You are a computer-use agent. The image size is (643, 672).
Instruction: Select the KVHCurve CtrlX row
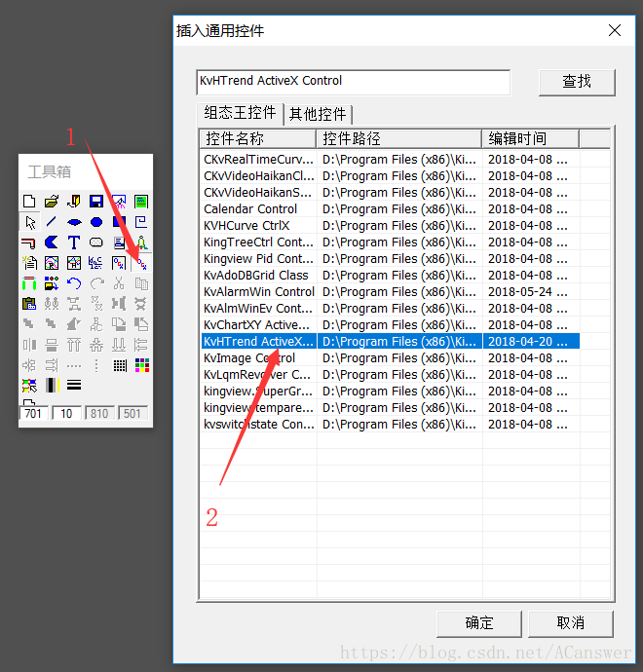tap(390, 226)
